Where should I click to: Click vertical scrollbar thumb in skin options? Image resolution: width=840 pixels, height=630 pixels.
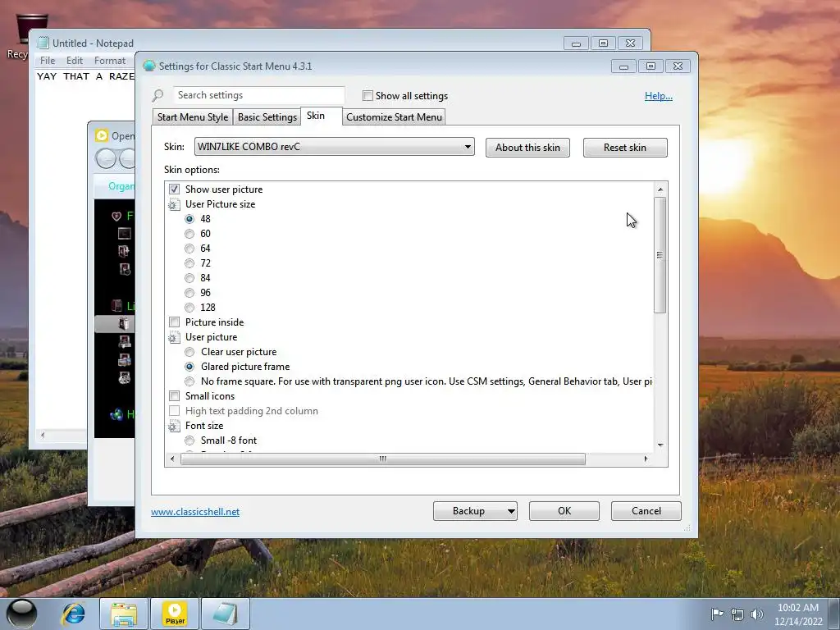(660, 255)
